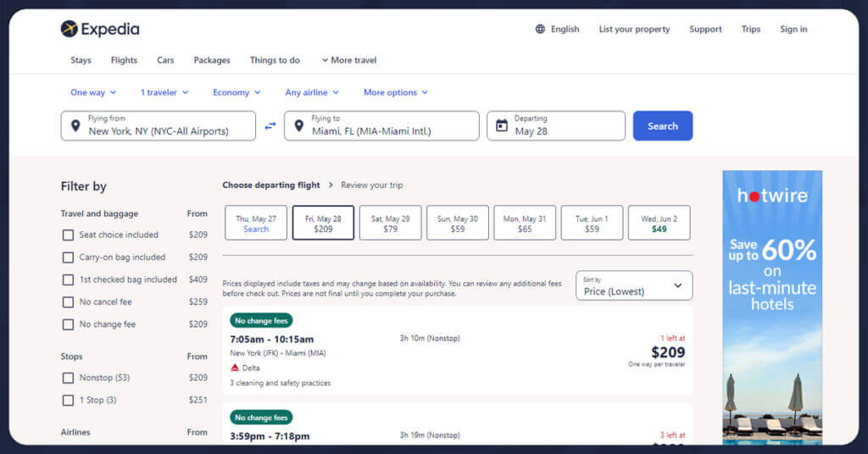Check Seat choice included filter

tap(68, 235)
